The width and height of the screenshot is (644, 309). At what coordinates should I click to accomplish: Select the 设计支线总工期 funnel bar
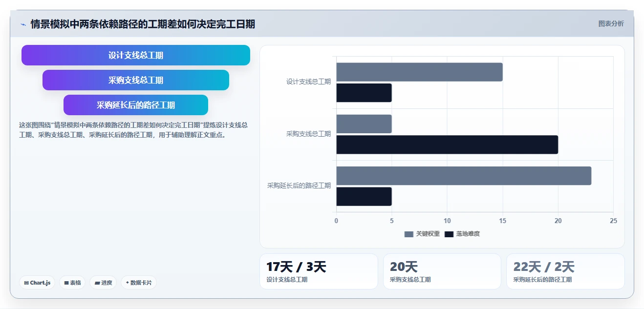pyautogui.click(x=136, y=55)
